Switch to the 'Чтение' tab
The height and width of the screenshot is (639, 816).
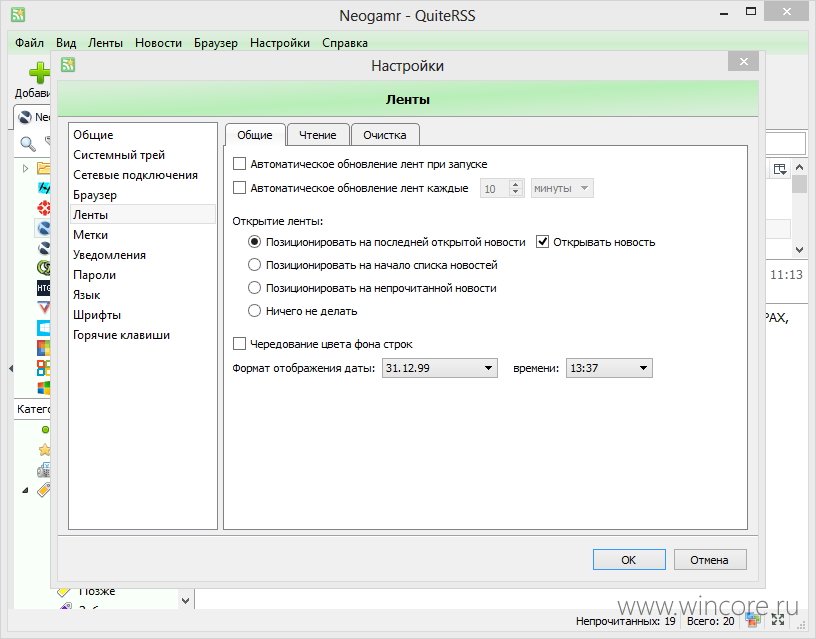click(x=317, y=135)
